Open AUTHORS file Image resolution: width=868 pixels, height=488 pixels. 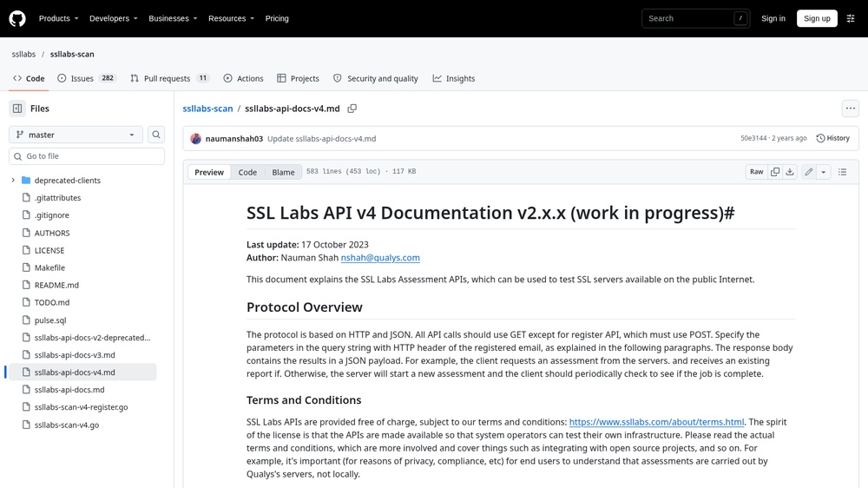pyautogui.click(x=52, y=234)
